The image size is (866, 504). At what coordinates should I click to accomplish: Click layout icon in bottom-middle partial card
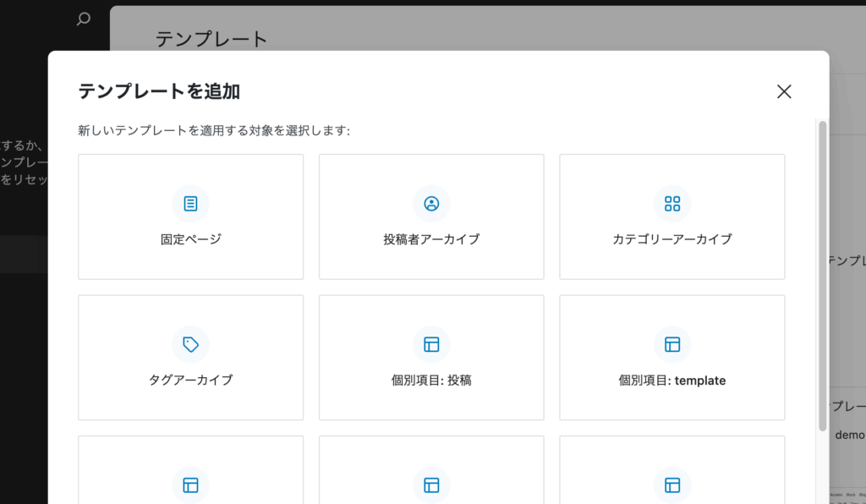click(431, 485)
